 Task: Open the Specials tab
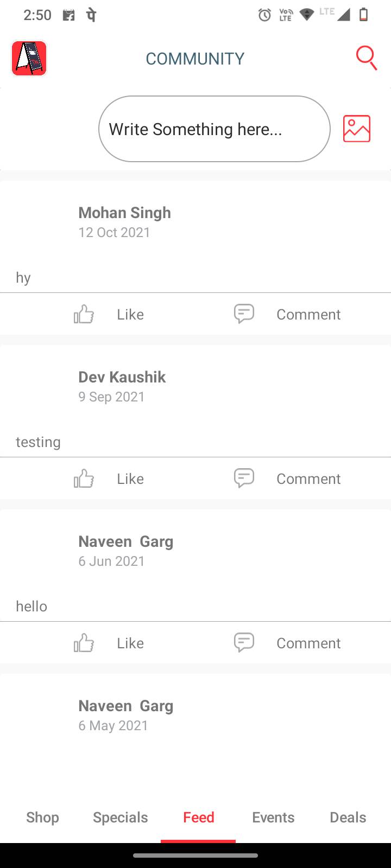[120, 818]
